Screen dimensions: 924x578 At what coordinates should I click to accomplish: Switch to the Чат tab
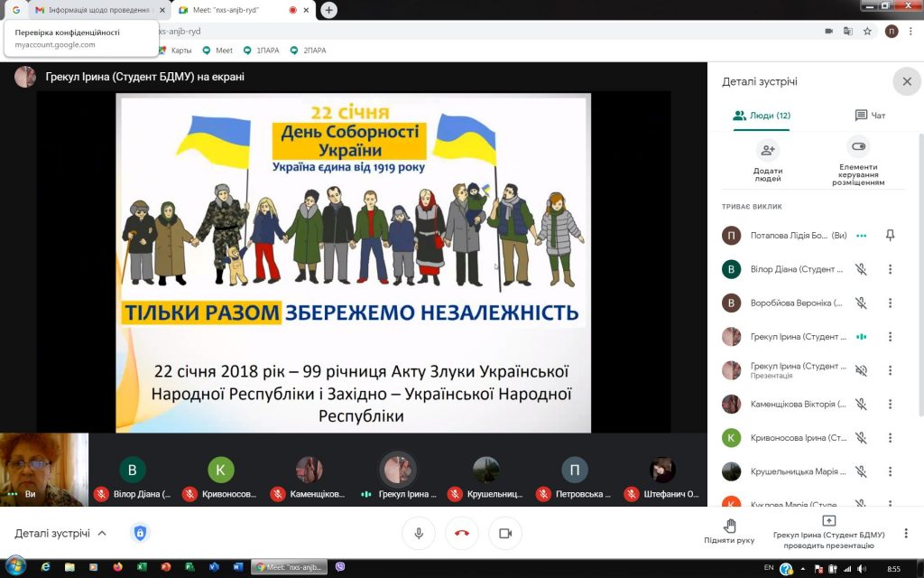coord(870,116)
